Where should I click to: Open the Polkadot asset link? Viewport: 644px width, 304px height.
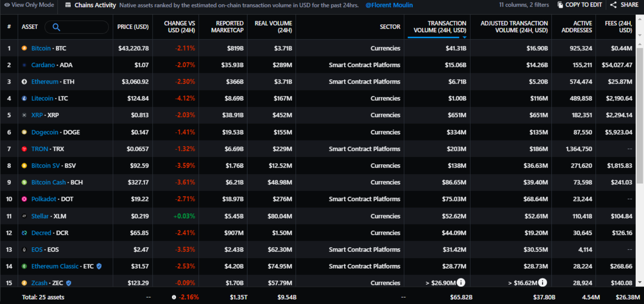pyautogui.click(x=44, y=199)
